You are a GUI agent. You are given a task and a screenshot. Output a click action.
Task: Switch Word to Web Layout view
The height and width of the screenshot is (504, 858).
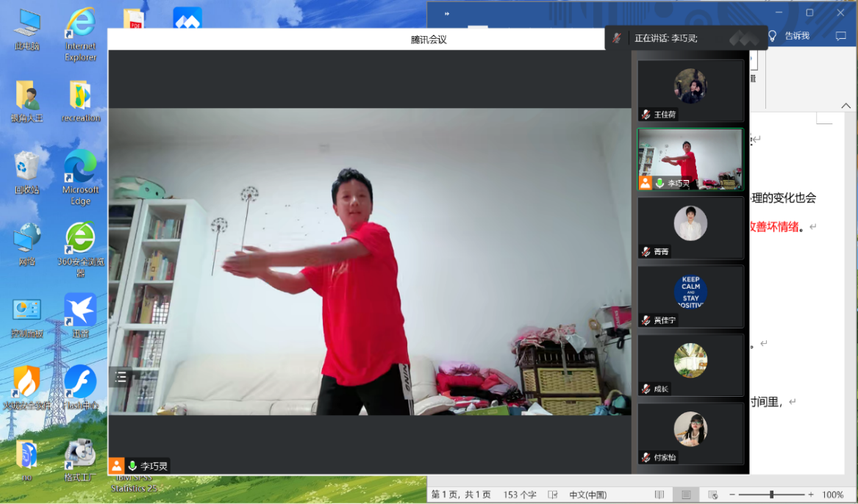(712, 494)
